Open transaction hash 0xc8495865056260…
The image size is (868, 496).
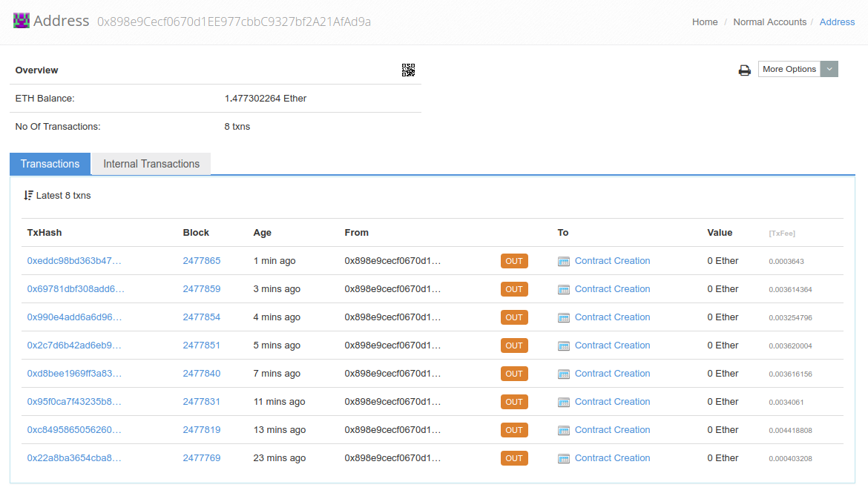(x=73, y=430)
